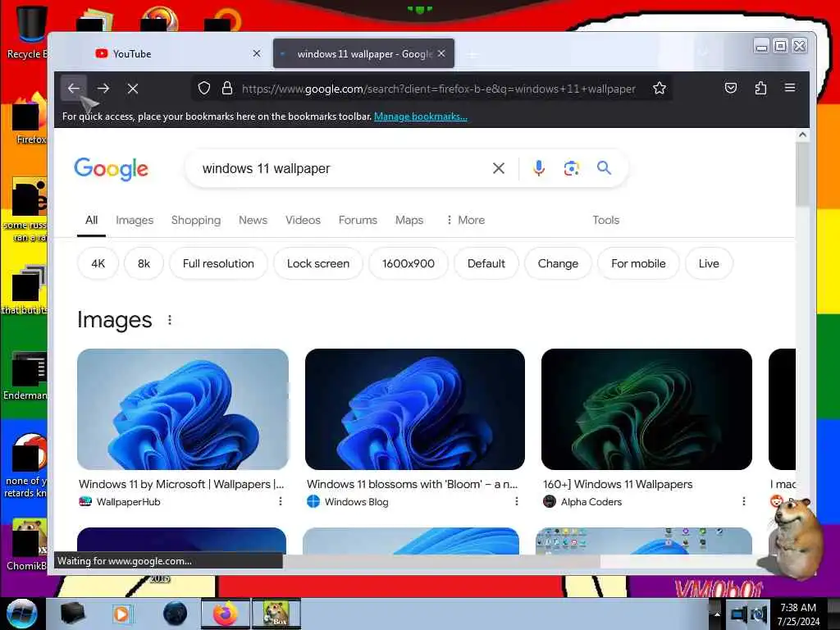840x630 pixels.
Task: Switch to News results
Action: point(253,220)
